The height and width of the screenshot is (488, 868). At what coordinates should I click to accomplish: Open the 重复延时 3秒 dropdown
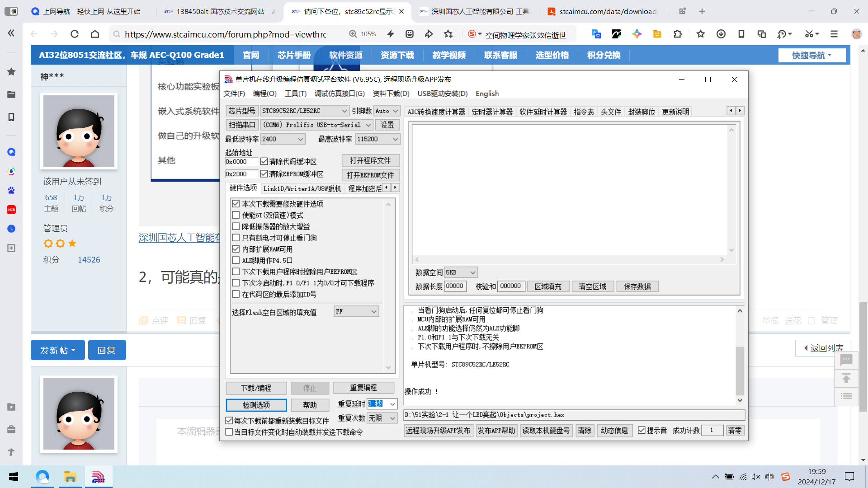tap(392, 404)
